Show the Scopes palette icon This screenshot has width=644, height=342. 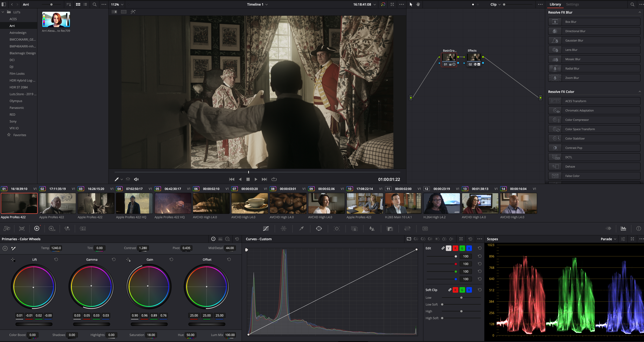(x=623, y=228)
